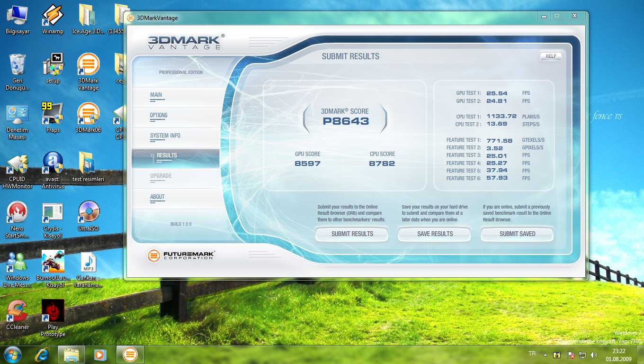Open the Crysis - Kısayol shortcut

53,220
